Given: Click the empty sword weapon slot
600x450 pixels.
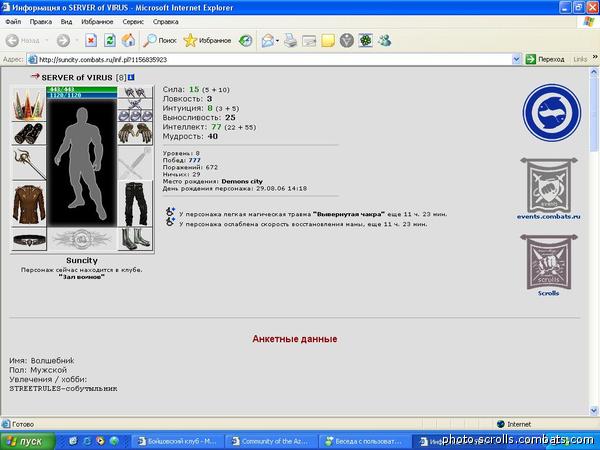Looking at the screenshot, I should point(135,163).
